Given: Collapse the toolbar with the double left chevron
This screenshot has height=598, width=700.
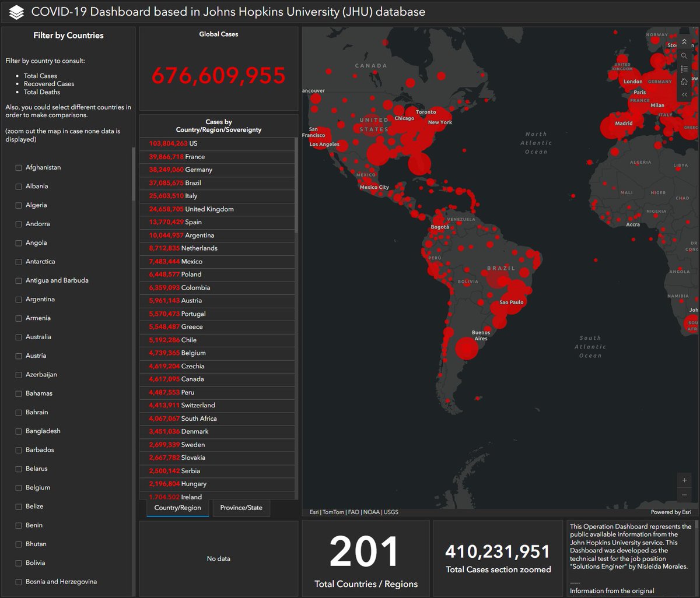Looking at the screenshot, I should pos(684,94).
